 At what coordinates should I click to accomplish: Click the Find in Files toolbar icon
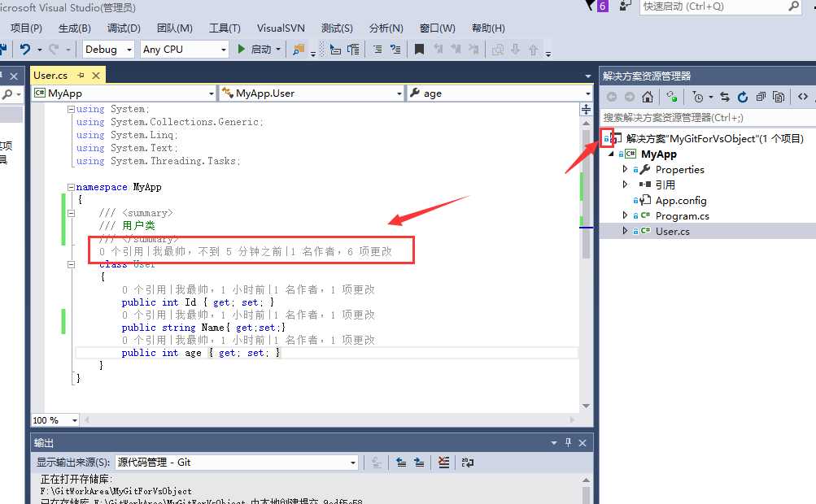coord(299,50)
